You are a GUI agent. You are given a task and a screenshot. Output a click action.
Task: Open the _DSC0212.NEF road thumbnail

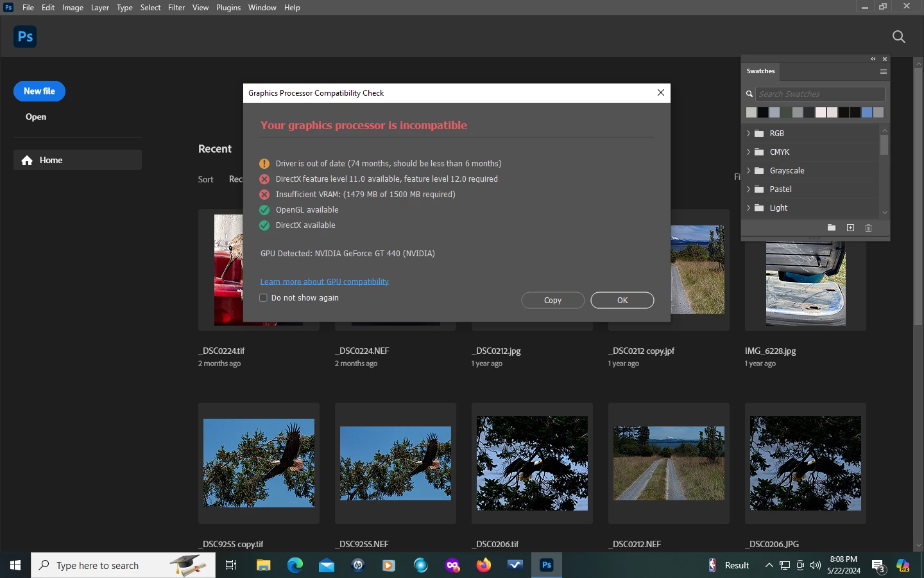tap(669, 463)
